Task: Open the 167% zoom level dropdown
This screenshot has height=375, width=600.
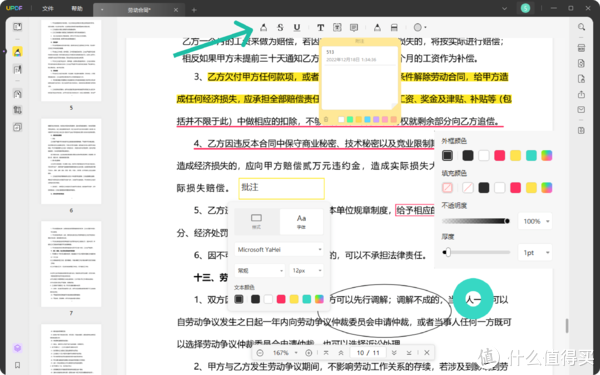Action: point(285,353)
